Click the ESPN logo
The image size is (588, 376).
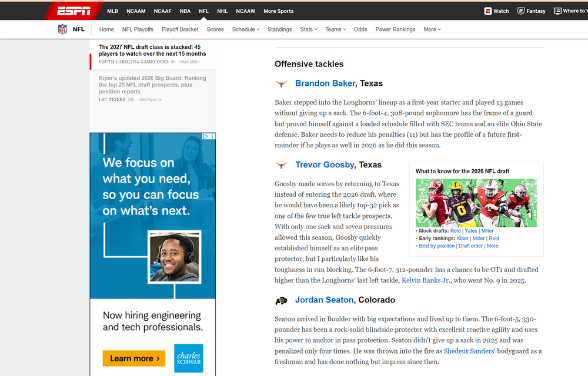(73, 11)
